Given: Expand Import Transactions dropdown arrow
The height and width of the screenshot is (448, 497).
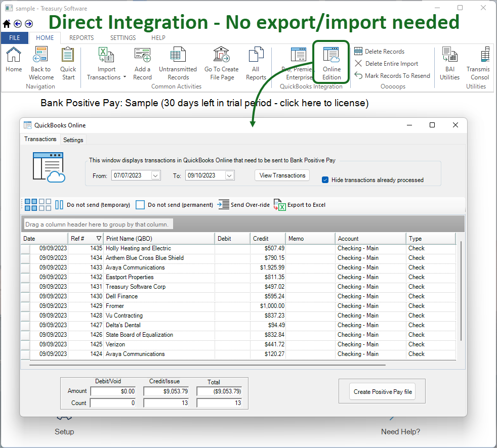Looking at the screenshot, I should (x=125, y=77).
